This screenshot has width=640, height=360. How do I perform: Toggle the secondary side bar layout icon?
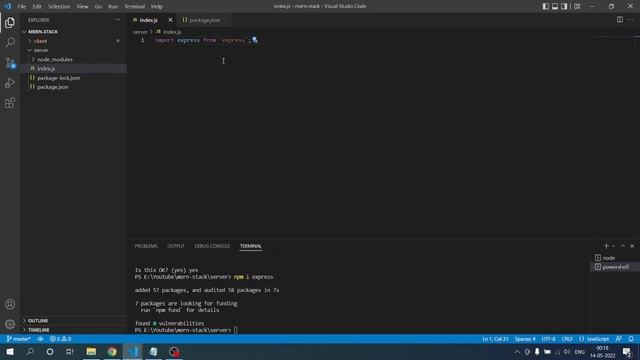(564, 6)
